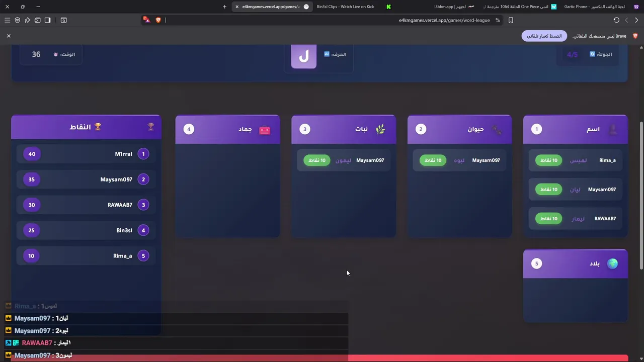Open a new tab with the plus button
644x362 pixels.
(x=224, y=7)
